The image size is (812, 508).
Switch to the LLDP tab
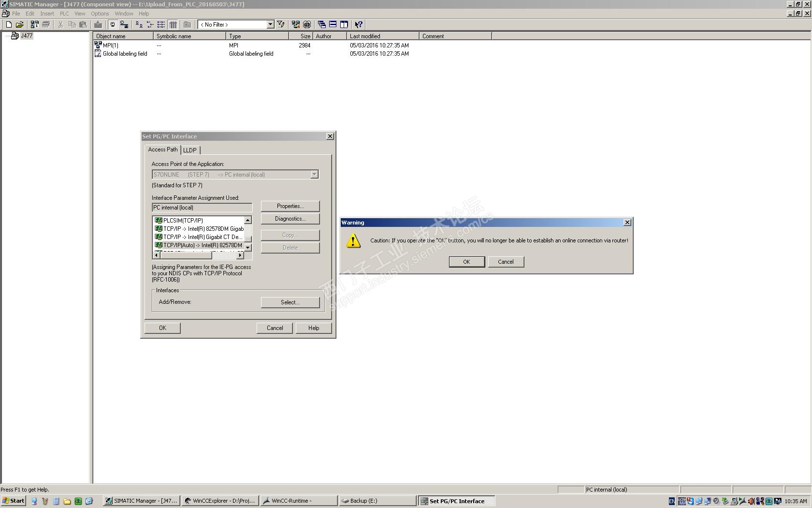click(x=190, y=150)
